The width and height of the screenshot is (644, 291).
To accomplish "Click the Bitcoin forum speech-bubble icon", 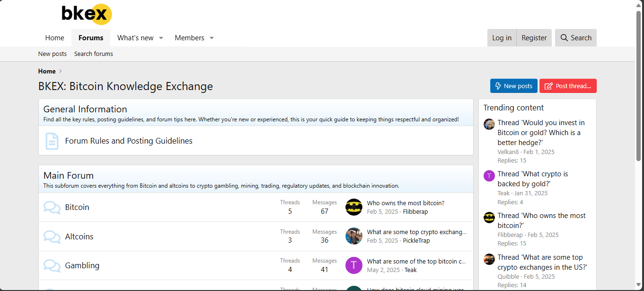I will click(52, 208).
